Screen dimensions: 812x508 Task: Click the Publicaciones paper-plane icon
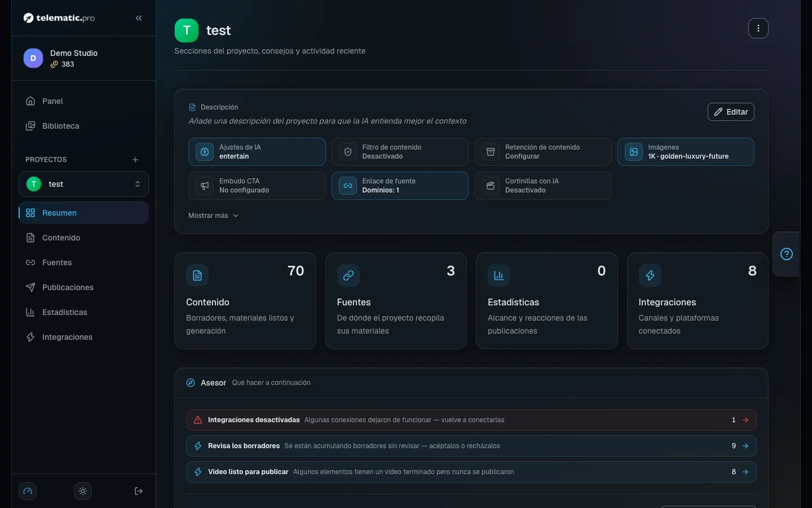pyautogui.click(x=30, y=287)
